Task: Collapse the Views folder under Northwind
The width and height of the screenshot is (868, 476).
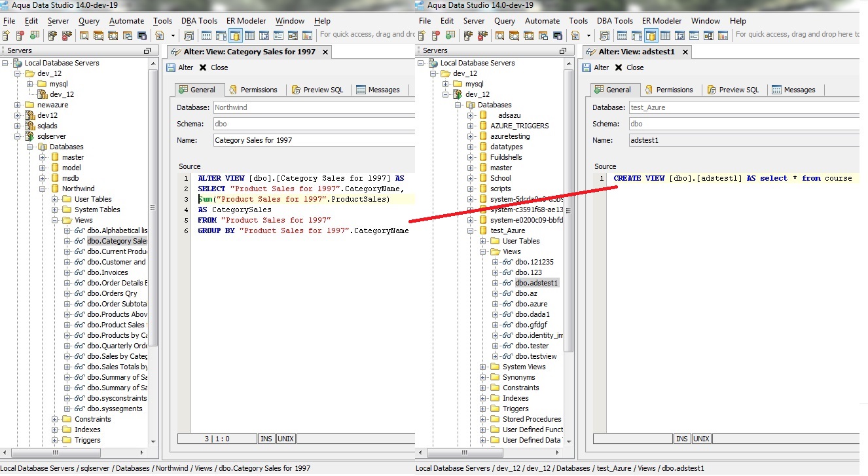Action: [55, 220]
